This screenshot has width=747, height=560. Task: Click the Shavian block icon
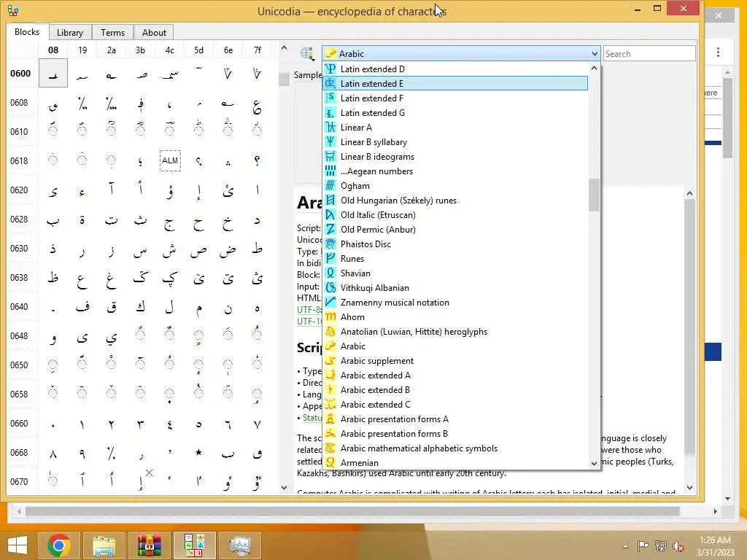click(330, 273)
